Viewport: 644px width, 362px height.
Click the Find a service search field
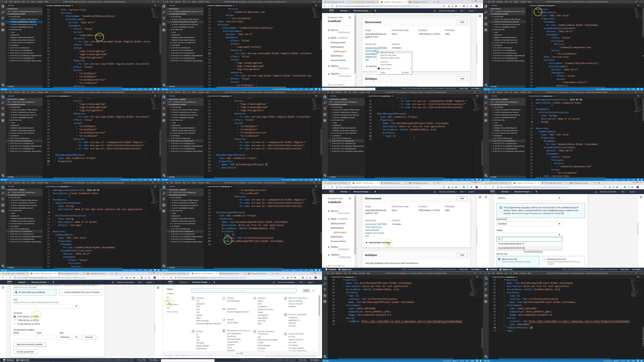(x=244, y=291)
